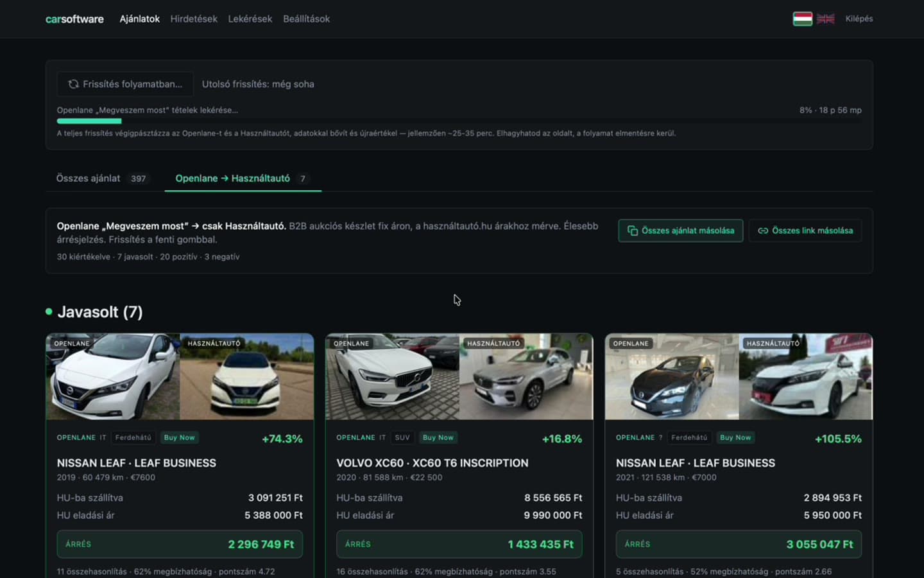Screen dimensions: 924x578
Task: Click the 8% · 18 p 56 mp status
Action: point(830,110)
